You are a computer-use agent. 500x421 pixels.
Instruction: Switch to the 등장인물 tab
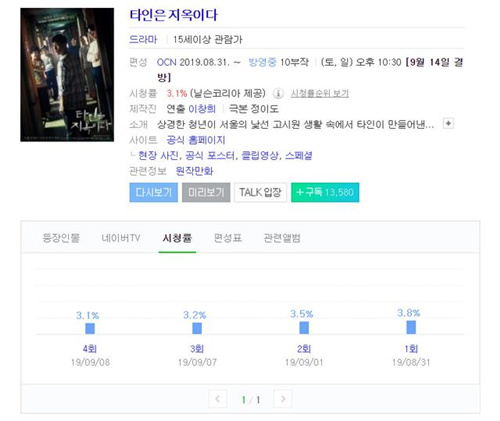pyautogui.click(x=61, y=238)
